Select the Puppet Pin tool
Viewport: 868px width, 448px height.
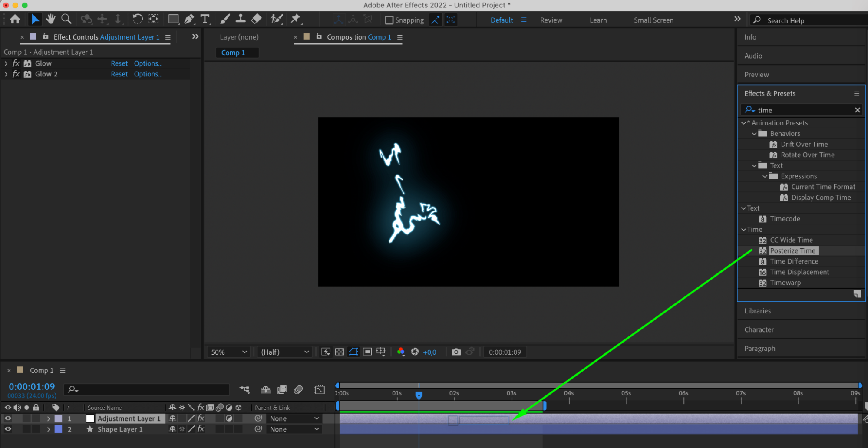(296, 19)
